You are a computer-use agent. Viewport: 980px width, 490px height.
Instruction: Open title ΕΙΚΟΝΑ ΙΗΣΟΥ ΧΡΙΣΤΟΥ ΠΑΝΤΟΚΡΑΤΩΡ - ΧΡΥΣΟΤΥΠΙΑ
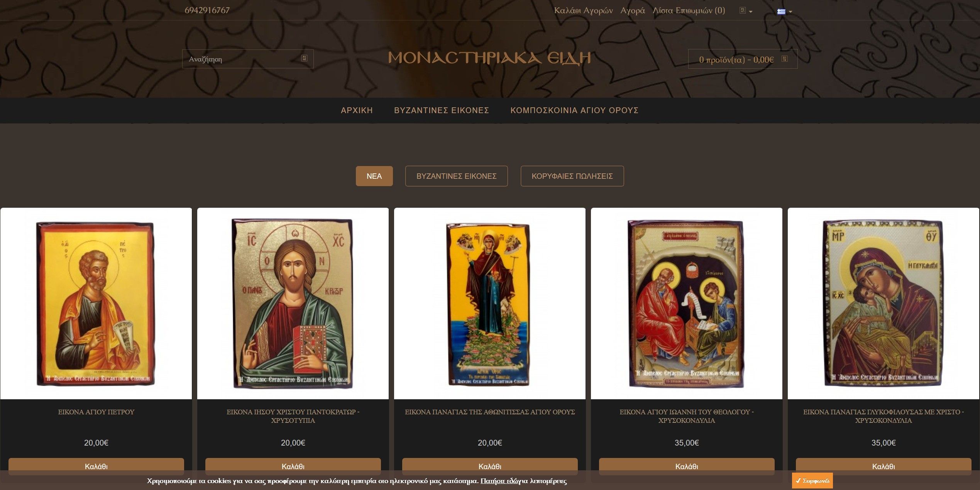(293, 416)
